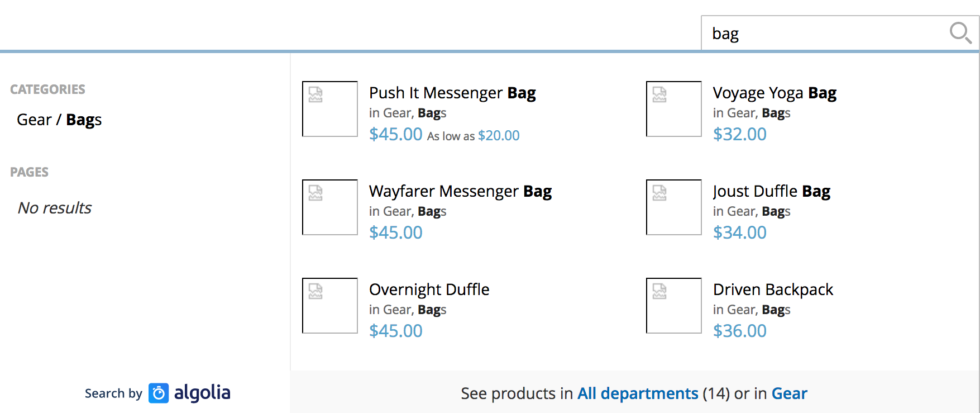980x413 pixels.
Task: Click the Overnight Duffle placeholder image
Action: (329, 305)
